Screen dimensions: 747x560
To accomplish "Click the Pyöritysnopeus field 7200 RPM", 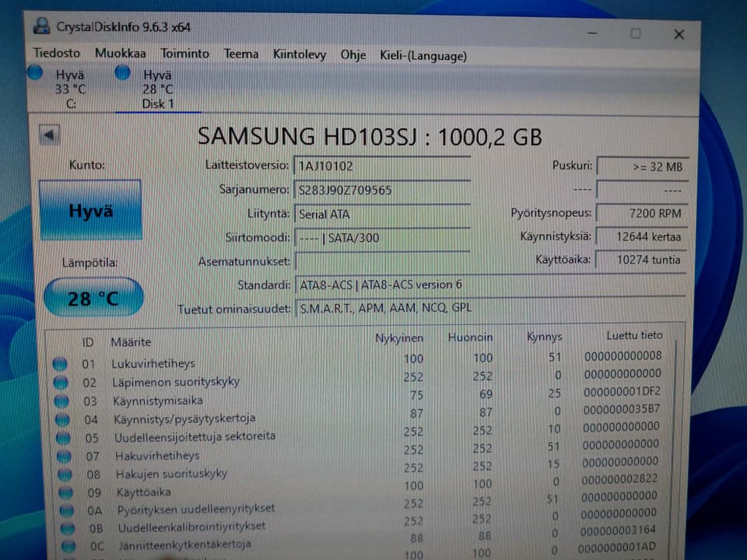I will point(641,213).
